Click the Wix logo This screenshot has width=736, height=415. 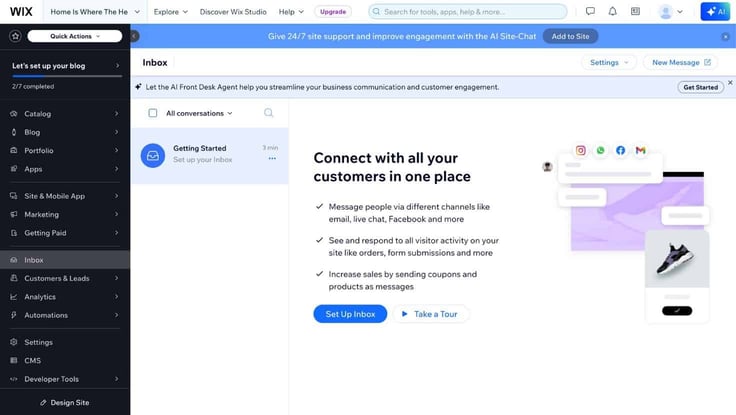click(x=21, y=12)
